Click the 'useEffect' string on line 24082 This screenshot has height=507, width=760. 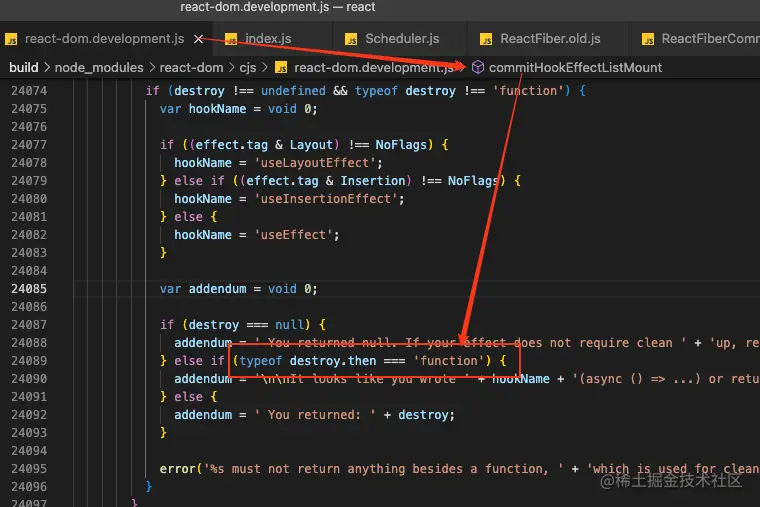(x=293, y=235)
